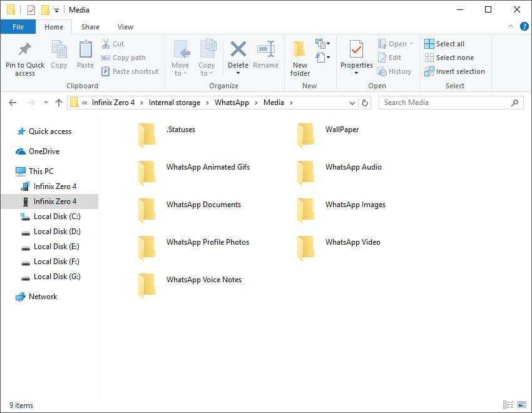Click the search magnifier icon

[514, 103]
